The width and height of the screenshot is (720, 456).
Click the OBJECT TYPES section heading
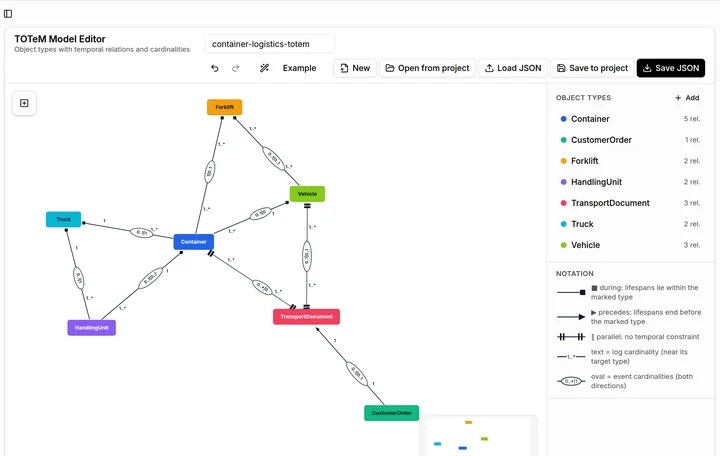583,98
